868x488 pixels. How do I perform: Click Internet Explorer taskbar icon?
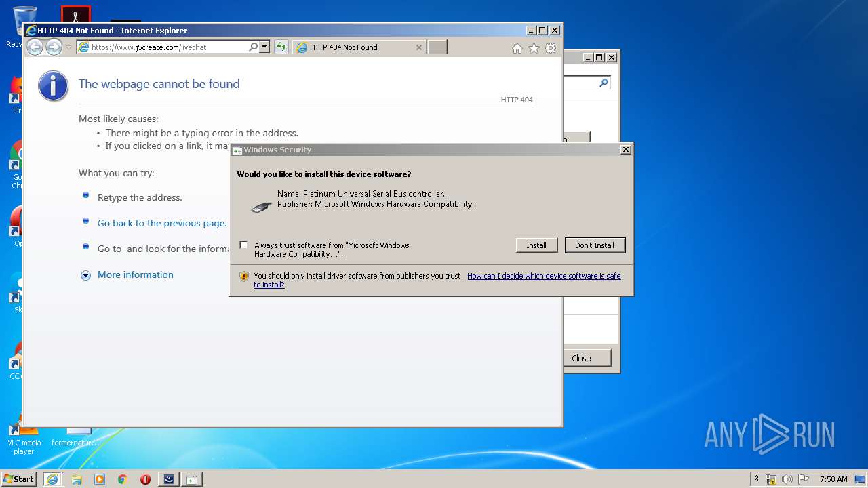(x=53, y=479)
